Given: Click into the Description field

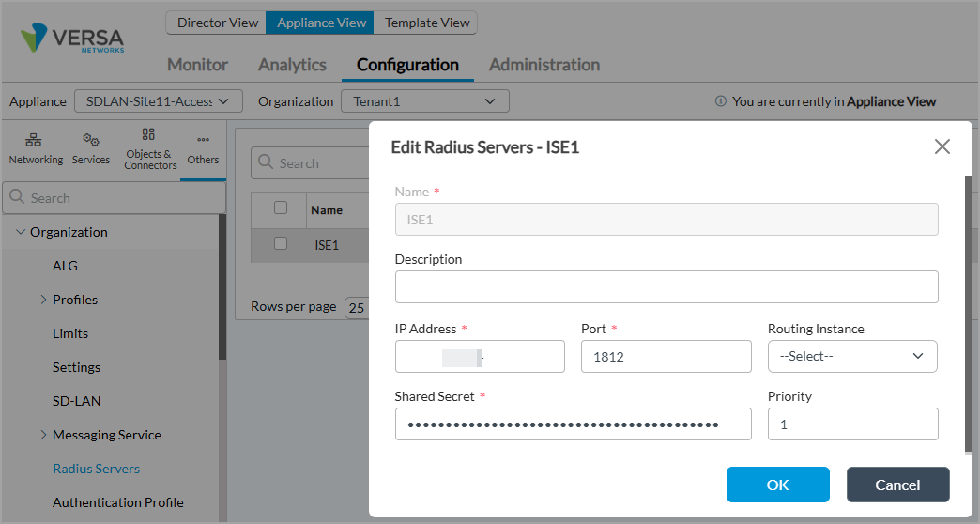Looking at the screenshot, I should 666,287.
